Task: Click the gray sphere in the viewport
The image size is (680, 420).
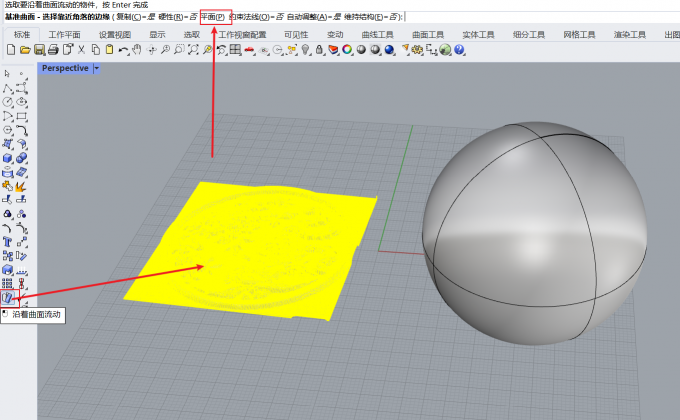Action: pyautogui.click(x=534, y=233)
